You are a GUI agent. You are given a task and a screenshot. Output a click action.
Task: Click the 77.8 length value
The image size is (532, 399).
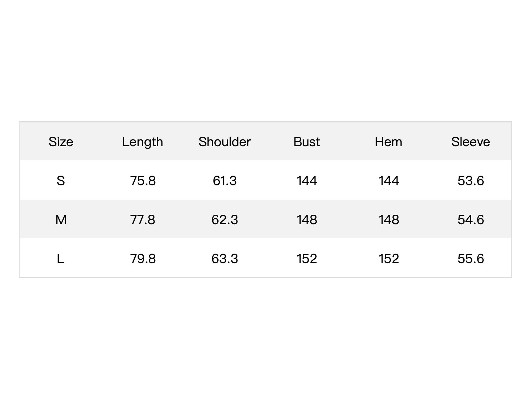[x=143, y=220]
